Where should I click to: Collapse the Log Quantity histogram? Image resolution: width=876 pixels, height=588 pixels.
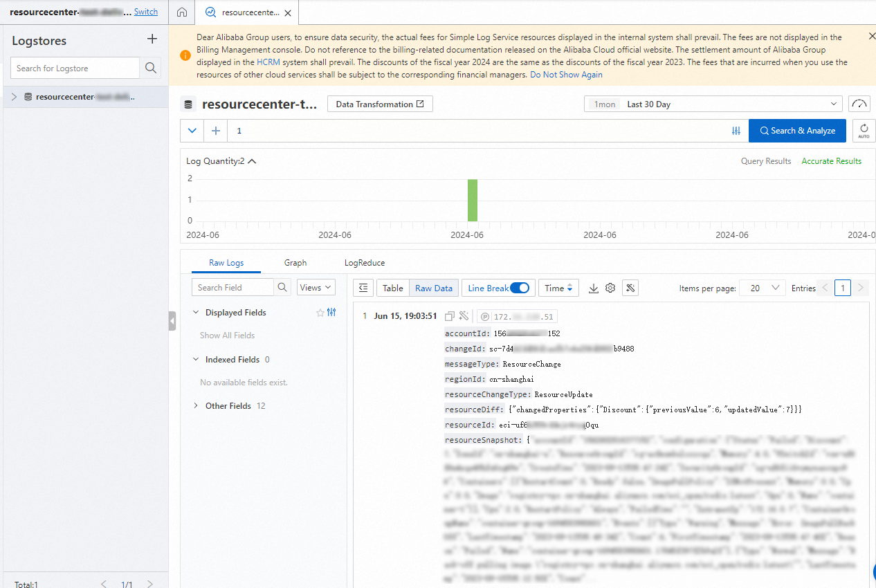click(x=252, y=161)
